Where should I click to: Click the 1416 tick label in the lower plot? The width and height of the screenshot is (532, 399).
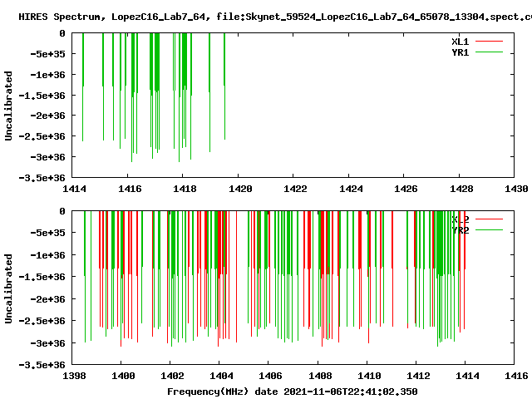pyautogui.click(x=516, y=376)
